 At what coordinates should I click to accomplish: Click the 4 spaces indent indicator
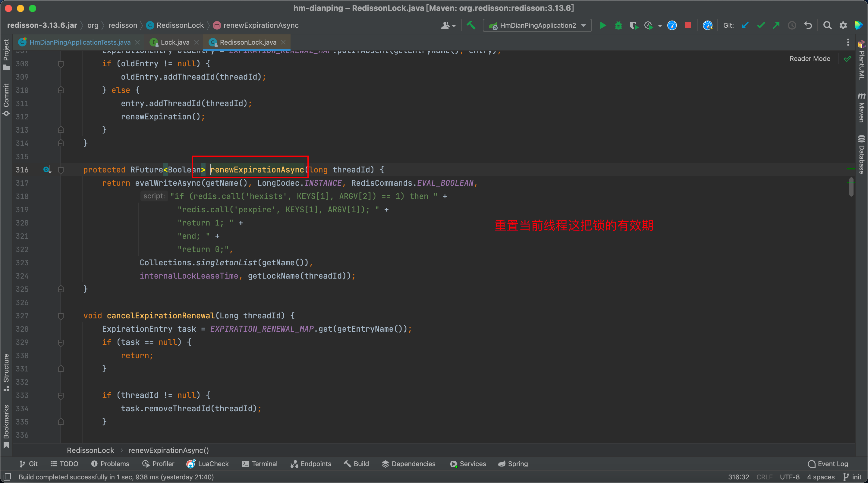point(820,477)
